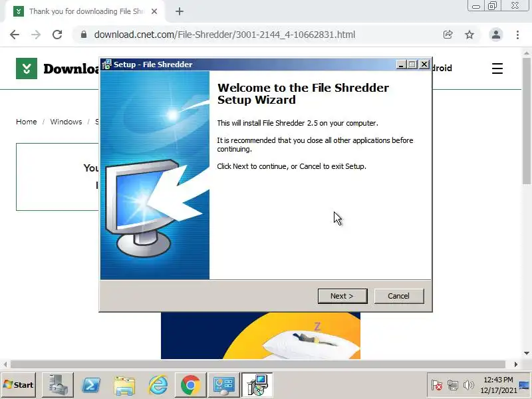Click the vertical scrollbar thumb in Chrome

[526, 121]
